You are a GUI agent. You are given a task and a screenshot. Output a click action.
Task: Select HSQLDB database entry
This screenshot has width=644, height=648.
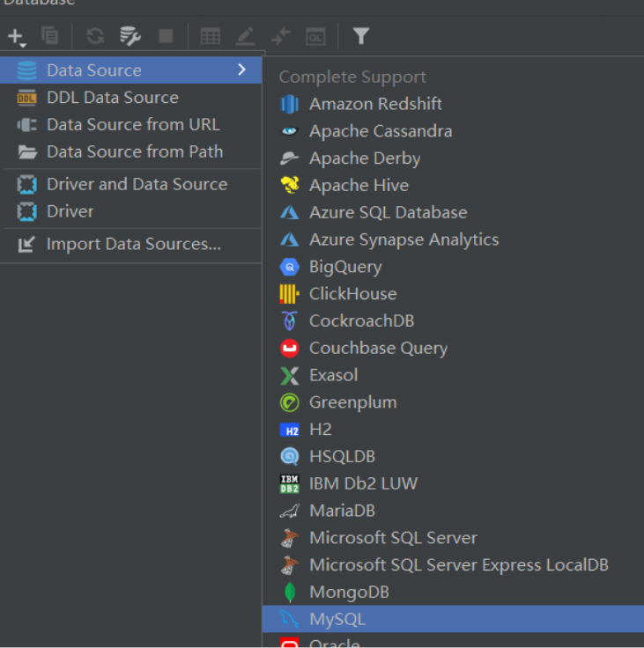pyautogui.click(x=453, y=457)
